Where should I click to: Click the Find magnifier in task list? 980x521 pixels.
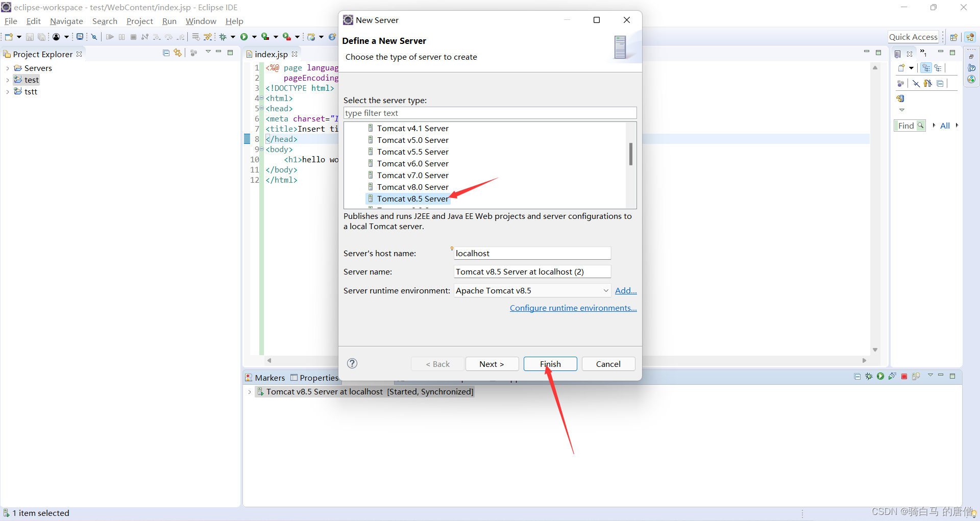[920, 125]
